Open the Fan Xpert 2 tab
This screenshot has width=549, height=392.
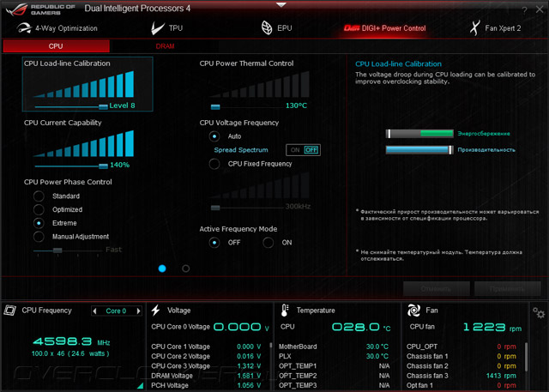click(x=496, y=28)
